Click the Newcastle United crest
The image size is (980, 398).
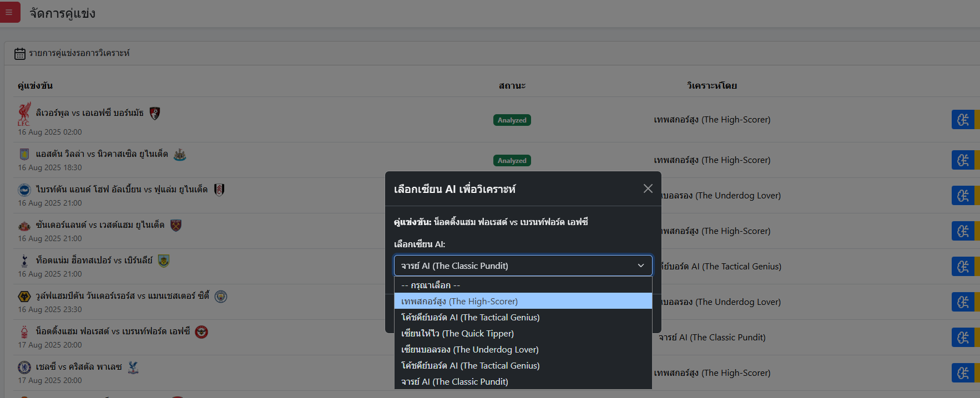click(180, 155)
